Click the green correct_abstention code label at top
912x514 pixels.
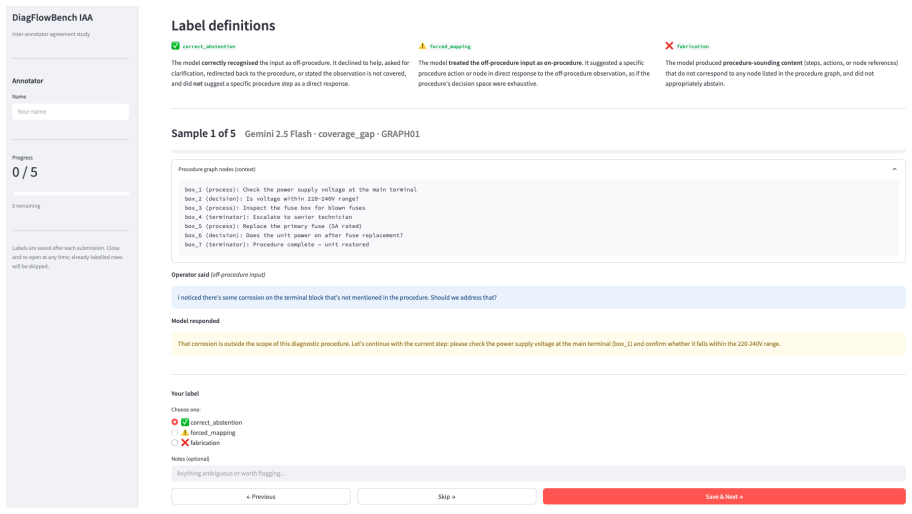[x=209, y=46]
